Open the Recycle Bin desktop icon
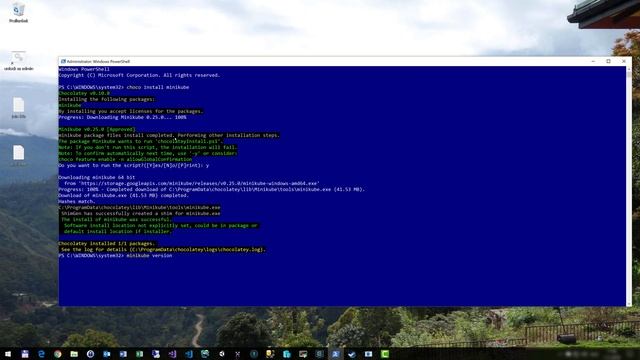The image size is (640, 360). tap(18, 12)
